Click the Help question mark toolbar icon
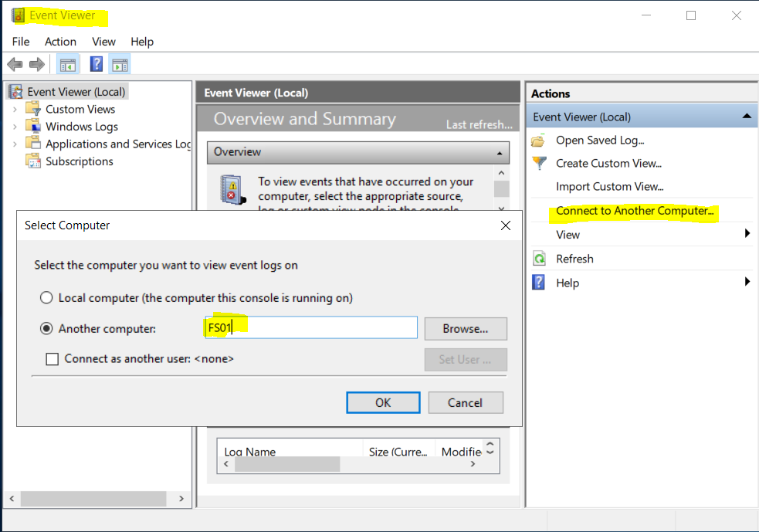 click(95, 63)
